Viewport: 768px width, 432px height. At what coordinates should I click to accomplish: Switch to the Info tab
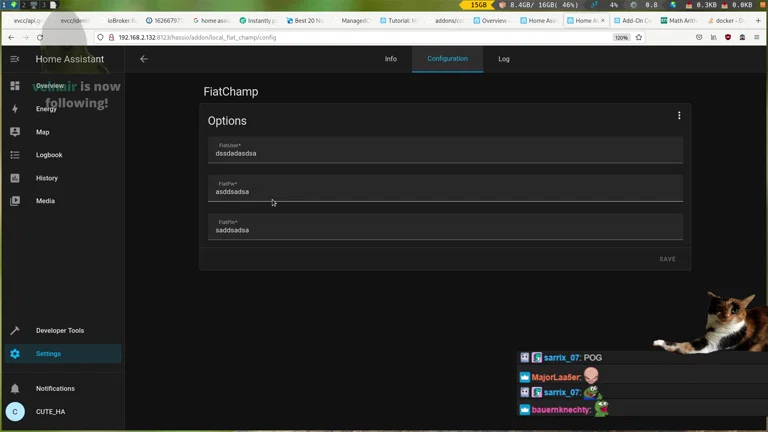(x=391, y=59)
